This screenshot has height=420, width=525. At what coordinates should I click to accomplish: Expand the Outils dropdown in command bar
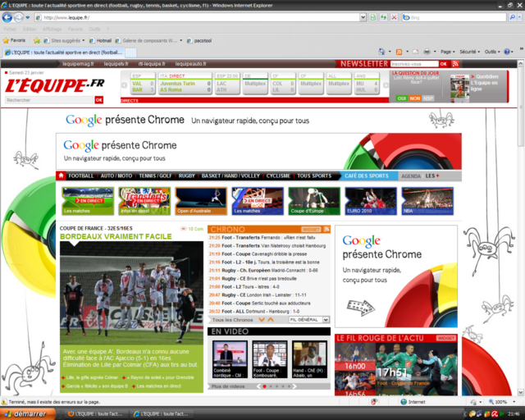pos(492,52)
